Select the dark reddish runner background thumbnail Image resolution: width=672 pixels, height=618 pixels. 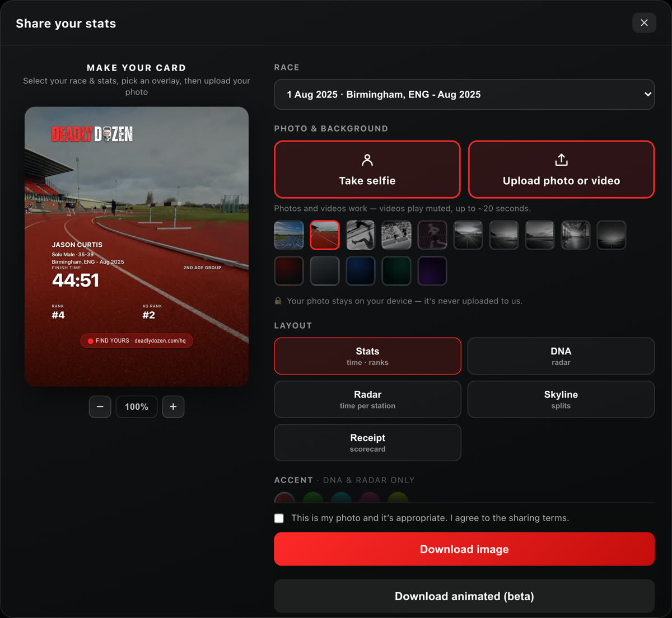coord(432,235)
